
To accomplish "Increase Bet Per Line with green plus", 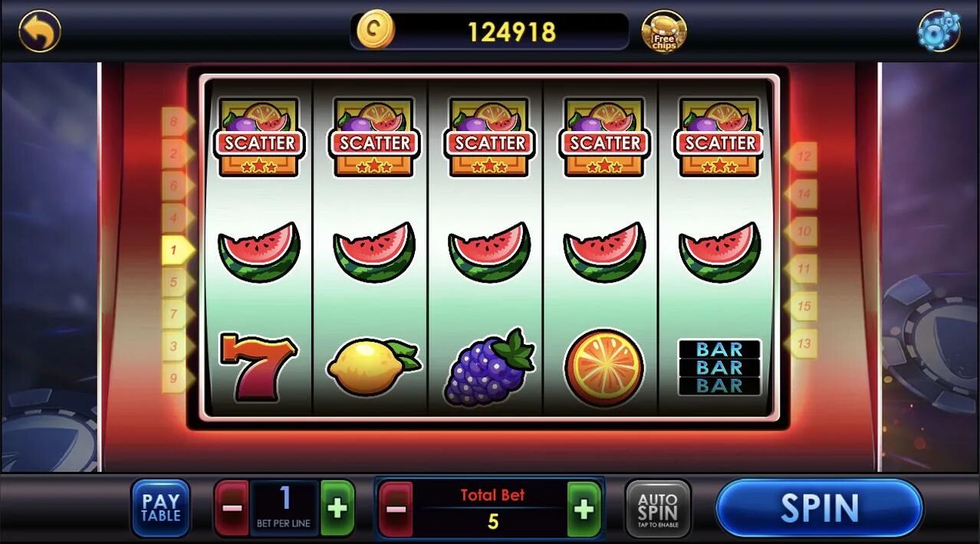I will [337, 508].
